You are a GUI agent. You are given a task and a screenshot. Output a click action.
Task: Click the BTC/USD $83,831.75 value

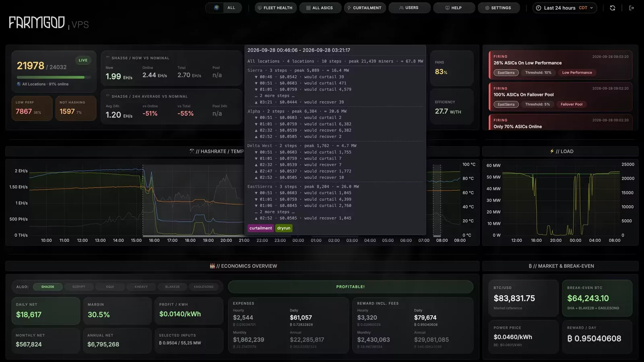tap(514, 298)
